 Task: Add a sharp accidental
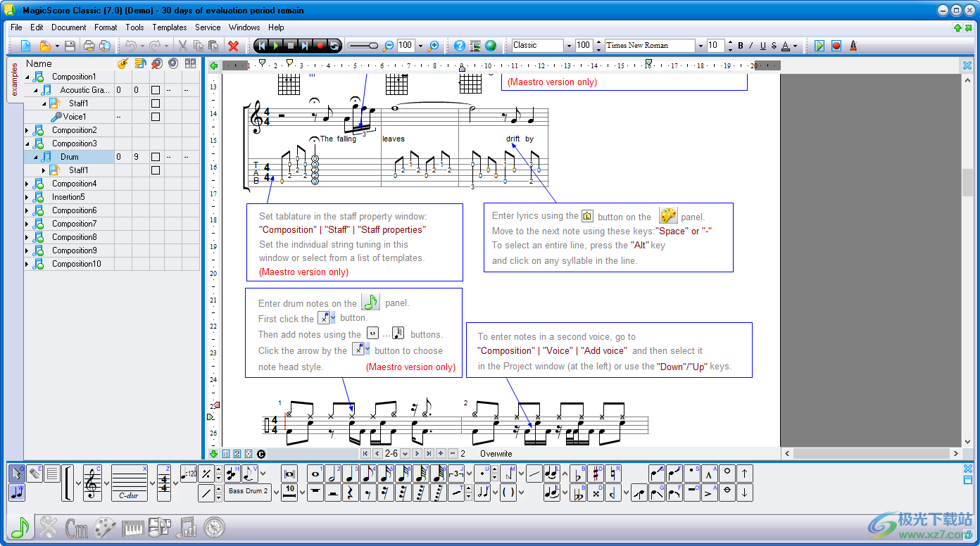(x=596, y=474)
